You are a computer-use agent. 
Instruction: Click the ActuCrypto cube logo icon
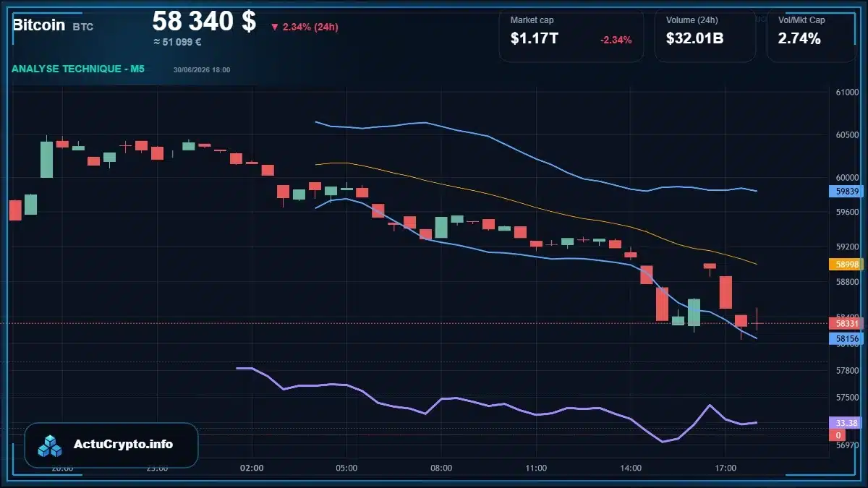click(51, 445)
